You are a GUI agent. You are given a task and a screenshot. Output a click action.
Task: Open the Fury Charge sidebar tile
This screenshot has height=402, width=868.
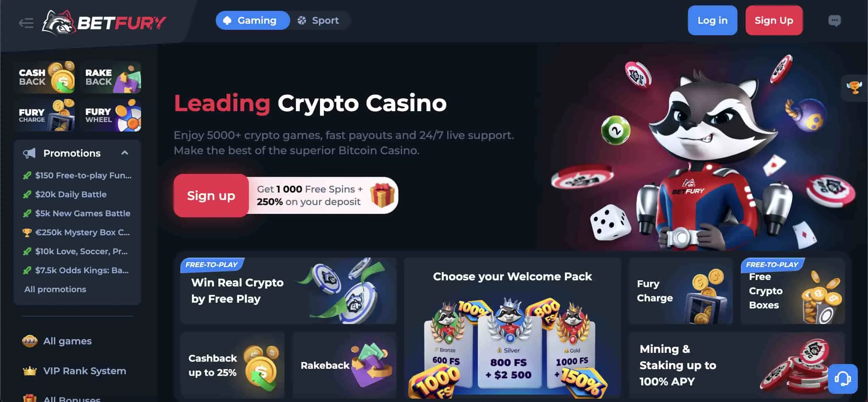coord(45,115)
